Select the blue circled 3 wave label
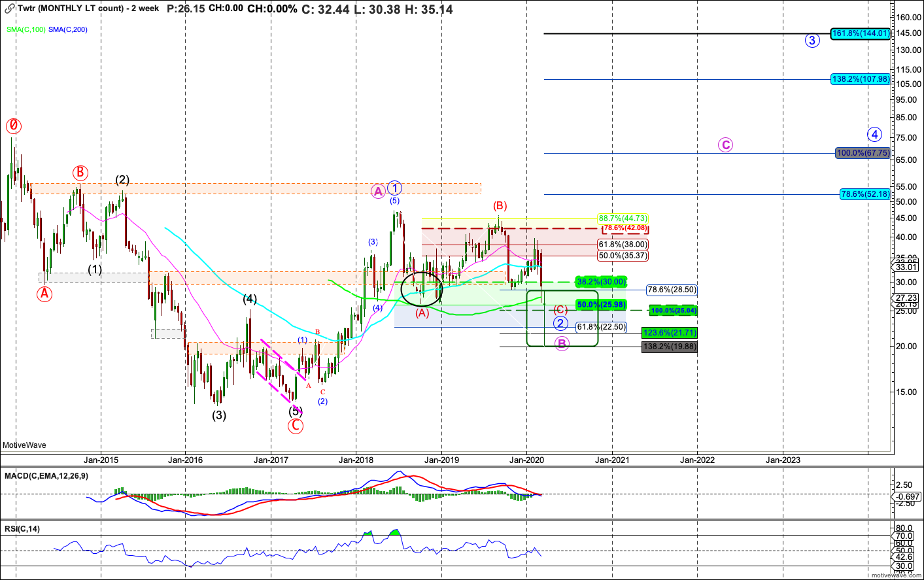924x580 pixels. tap(812, 41)
